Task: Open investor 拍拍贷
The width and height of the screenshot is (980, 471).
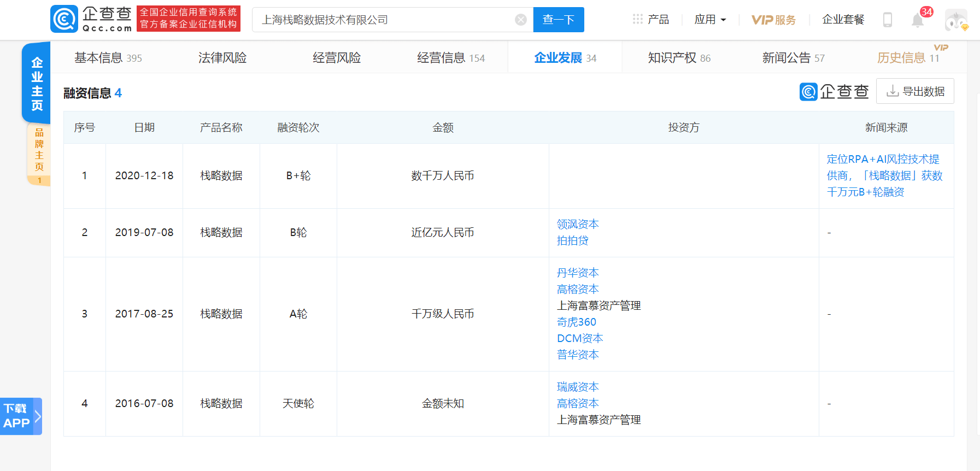Action: click(572, 240)
